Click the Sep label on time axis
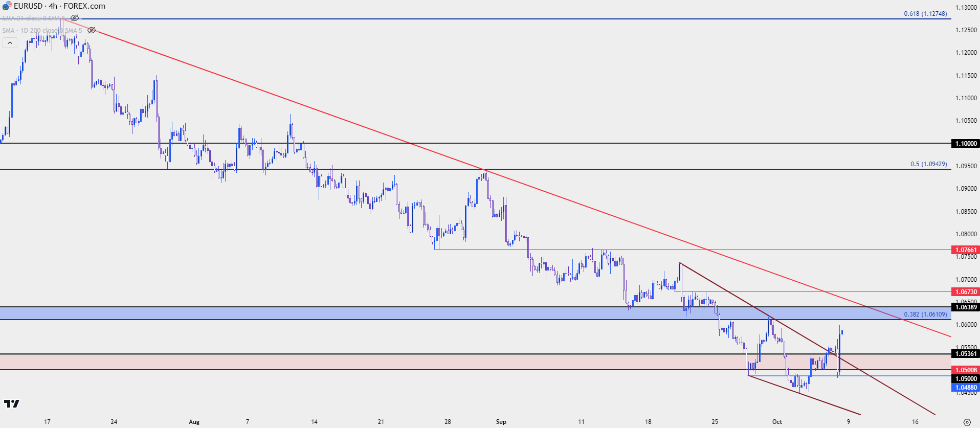980x428 pixels. tap(501, 422)
